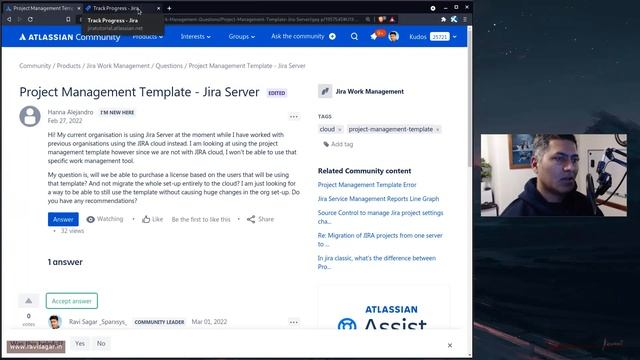Click the Atlassian Community logo
The height and width of the screenshot is (360, 640).
(69, 37)
